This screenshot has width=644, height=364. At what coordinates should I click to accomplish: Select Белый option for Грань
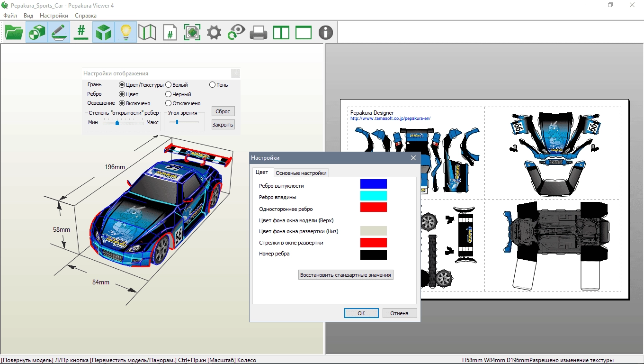pyautogui.click(x=177, y=85)
